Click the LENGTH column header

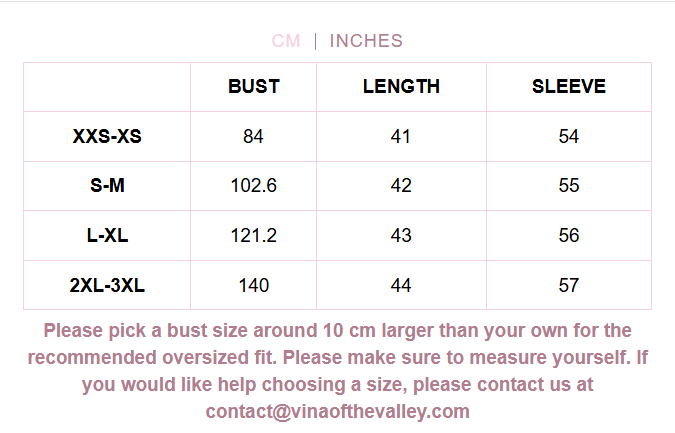click(401, 86)
